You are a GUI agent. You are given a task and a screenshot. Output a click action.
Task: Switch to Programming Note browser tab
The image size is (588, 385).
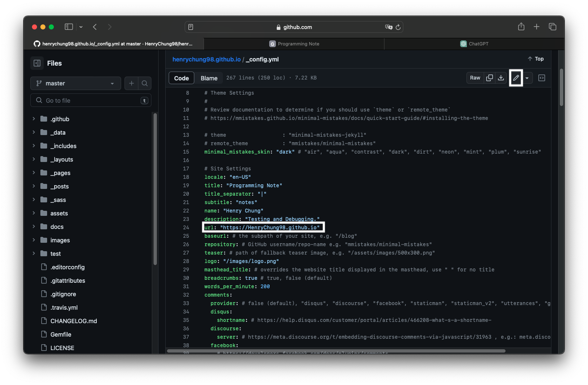point(294,44)
